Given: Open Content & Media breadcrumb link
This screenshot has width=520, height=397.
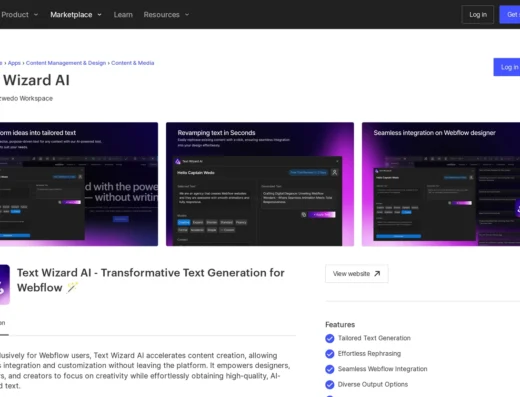Looking at the screenshot, I should (133, 63).
